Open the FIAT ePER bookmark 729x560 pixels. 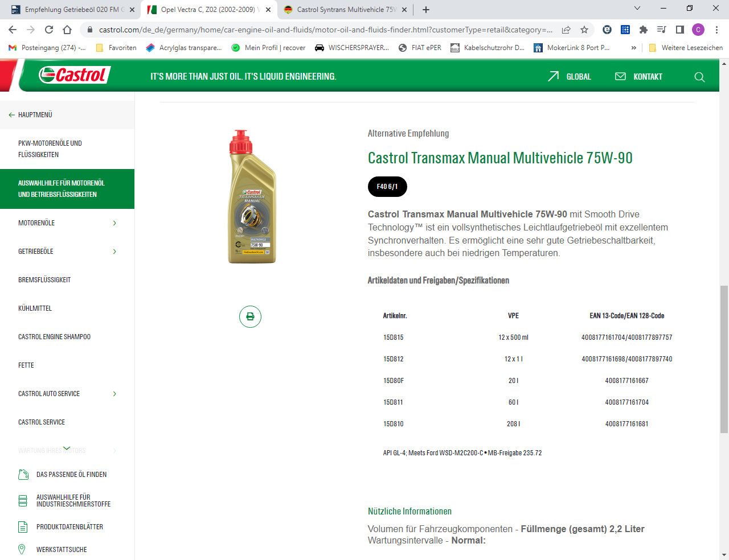420,48
